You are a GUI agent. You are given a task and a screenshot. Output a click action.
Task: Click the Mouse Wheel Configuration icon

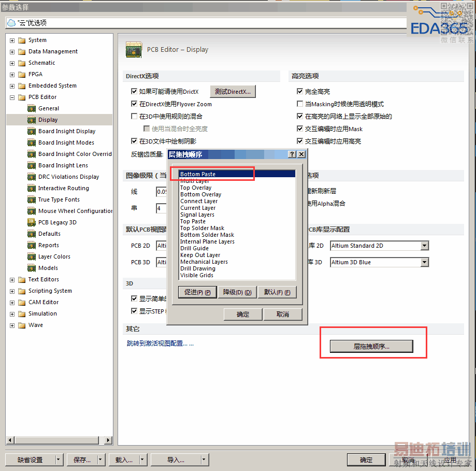pyautogui.click(x=32, y=211)
